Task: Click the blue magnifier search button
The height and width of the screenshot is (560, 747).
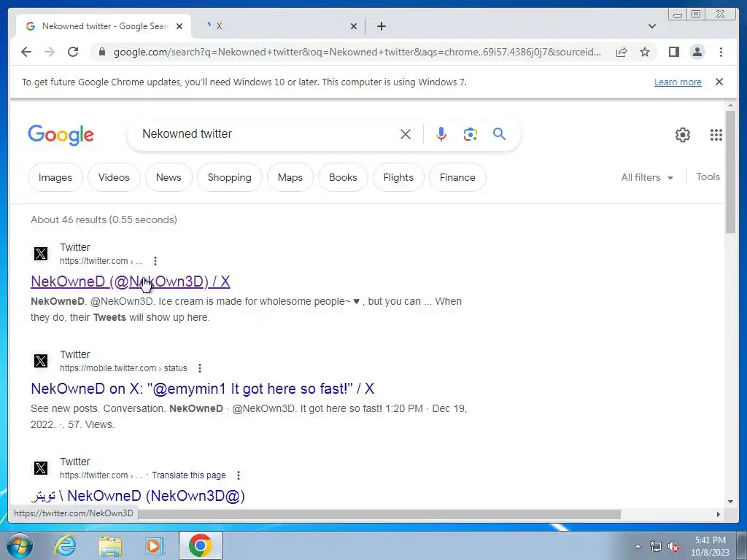Action: [499, 134]
